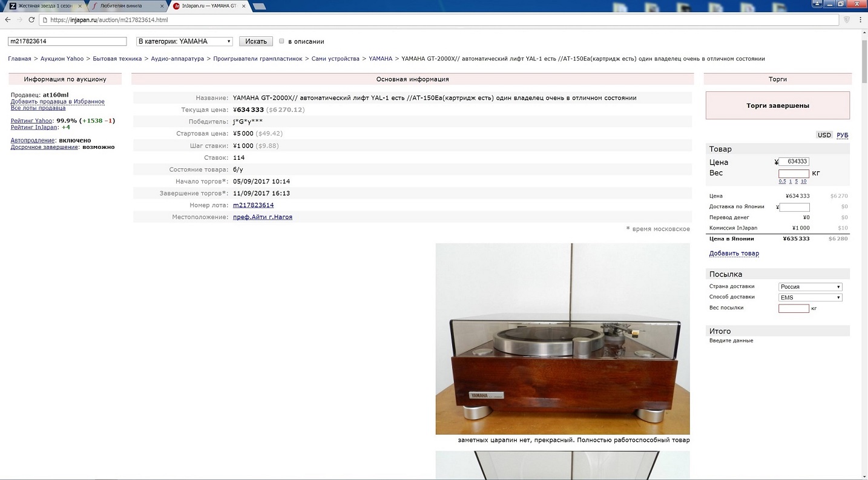Image resolution: width=868 pixels, height=480 pixels.
Task: Reload the page with the refresh icon
Action: (31, 20)
